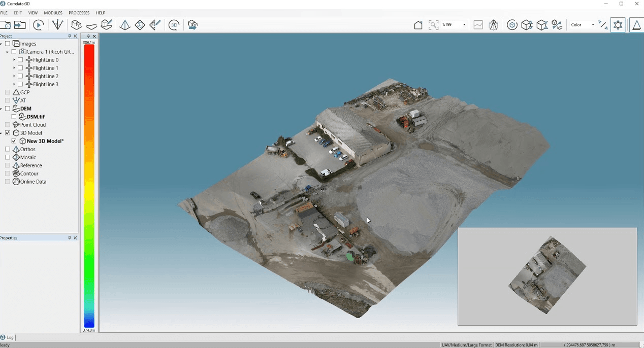Viewport: 644px width, 348px height.
Task: Activate the camera frustum display icon
Action: pos(493,24)
